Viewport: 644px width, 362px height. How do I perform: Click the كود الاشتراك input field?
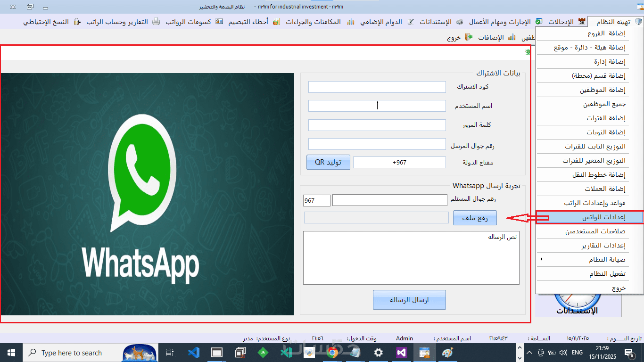(x=377, y=87)
